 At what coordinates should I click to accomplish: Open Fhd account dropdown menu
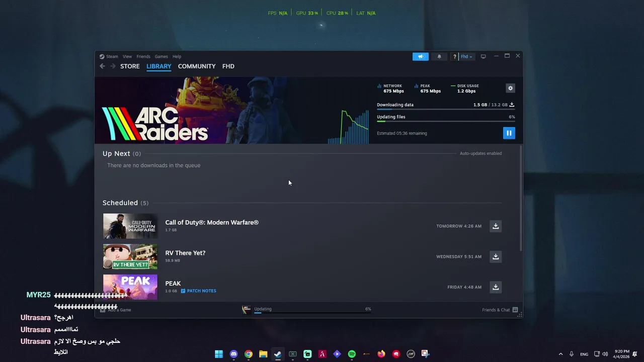click(466, 56)
